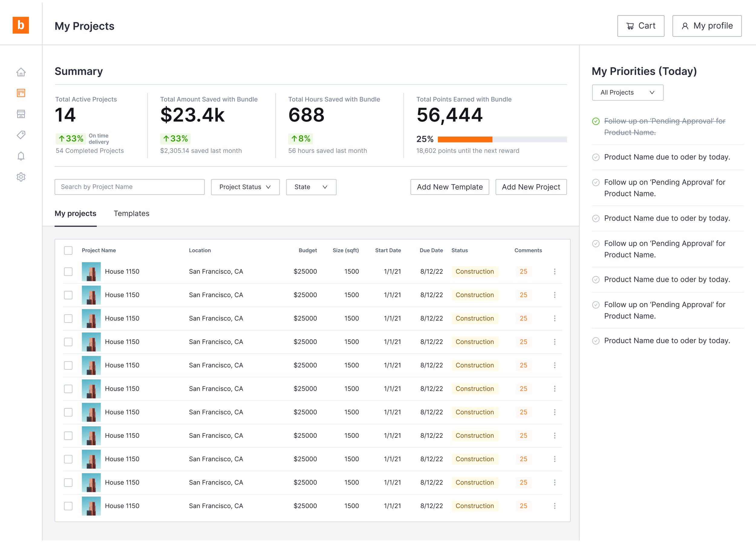
Task: Click the 25 comments badge in the top row
Action: point(523,272)
